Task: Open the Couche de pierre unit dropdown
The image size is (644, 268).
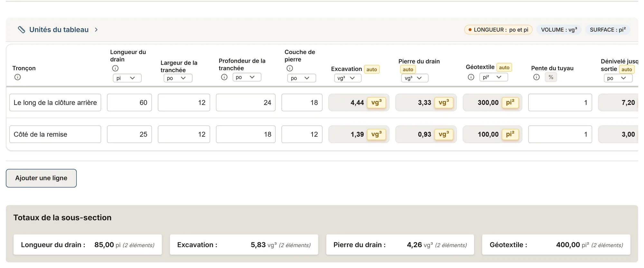Action: 302,78
